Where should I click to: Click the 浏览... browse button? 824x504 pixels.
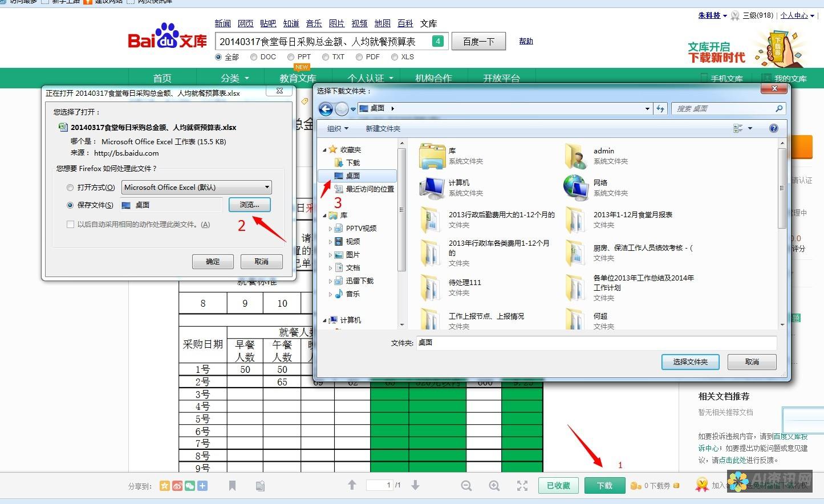(x=249, y=205)
